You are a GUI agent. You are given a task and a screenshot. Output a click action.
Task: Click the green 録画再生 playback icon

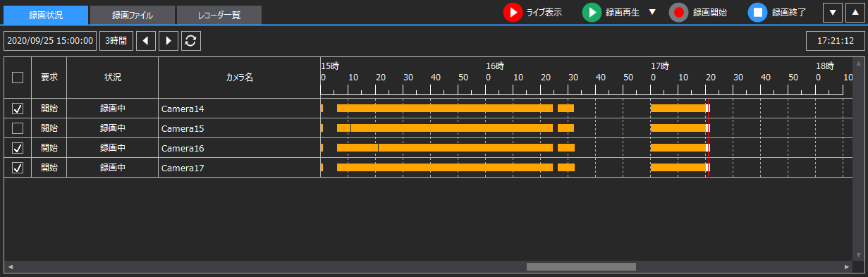click(592, 13)
